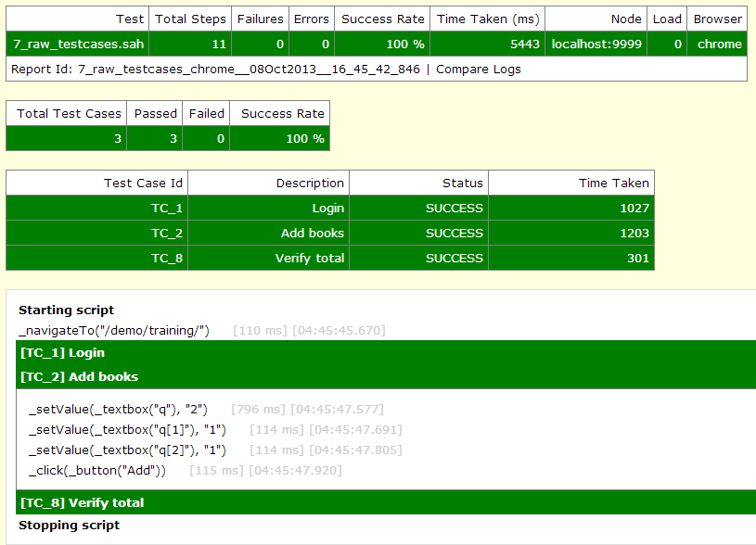Viewport: 756px width, 545px height.
Task: Click the _navigateTo("/demo/training/") step
Action: (x=114, y=330)
